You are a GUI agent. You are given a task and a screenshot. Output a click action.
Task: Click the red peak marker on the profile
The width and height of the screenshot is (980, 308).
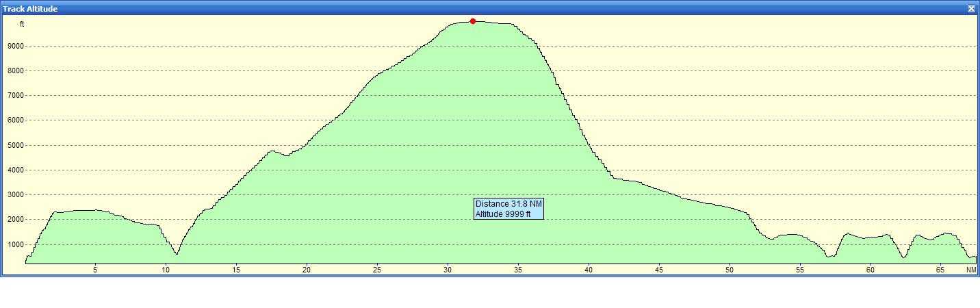[473, 21]
